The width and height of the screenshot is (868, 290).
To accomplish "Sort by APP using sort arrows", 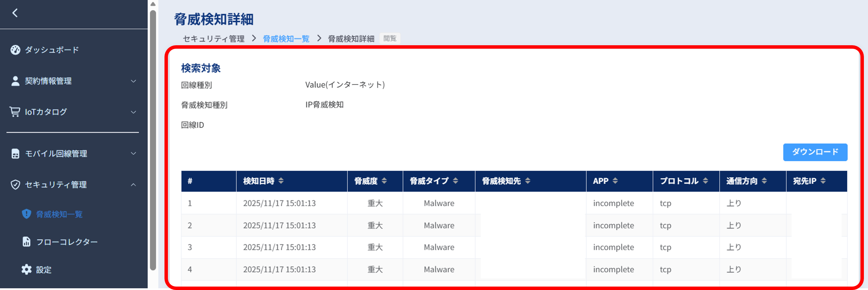I will [x=615, y=181].
